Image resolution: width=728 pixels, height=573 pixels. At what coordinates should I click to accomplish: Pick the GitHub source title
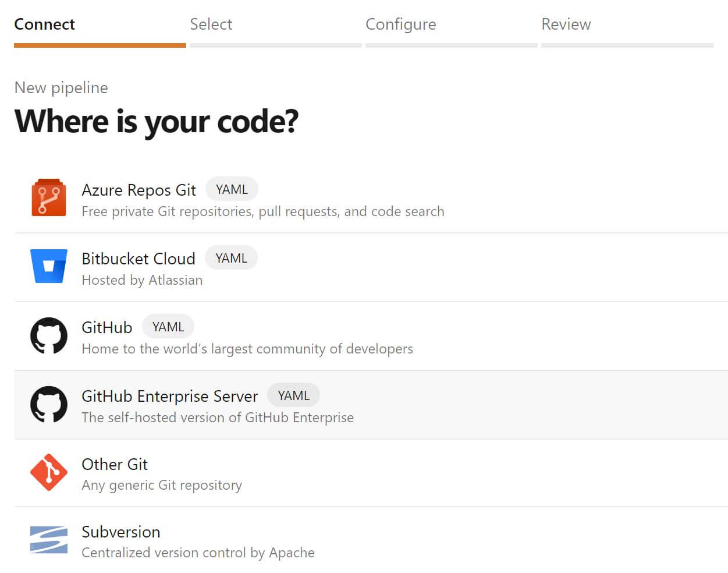coord(107,327)
